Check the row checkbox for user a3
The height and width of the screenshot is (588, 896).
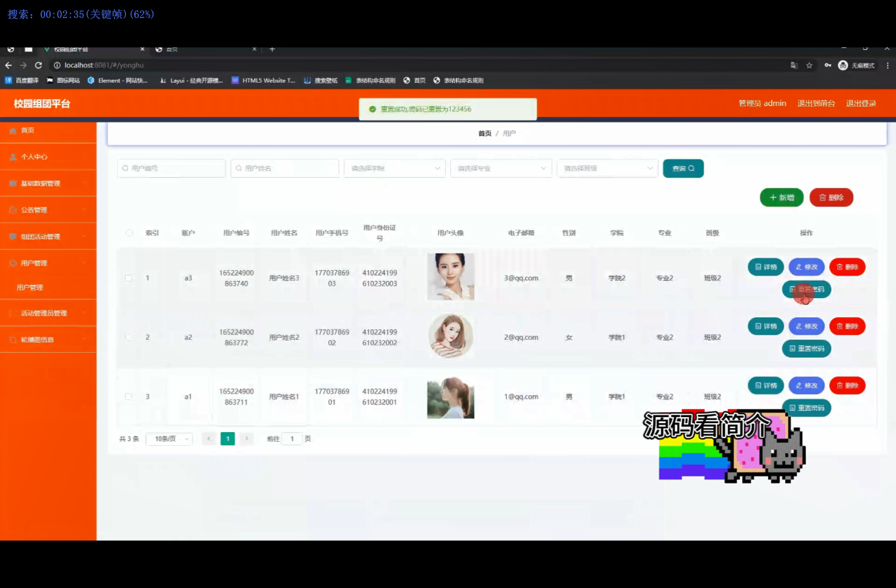coord(129,278)
